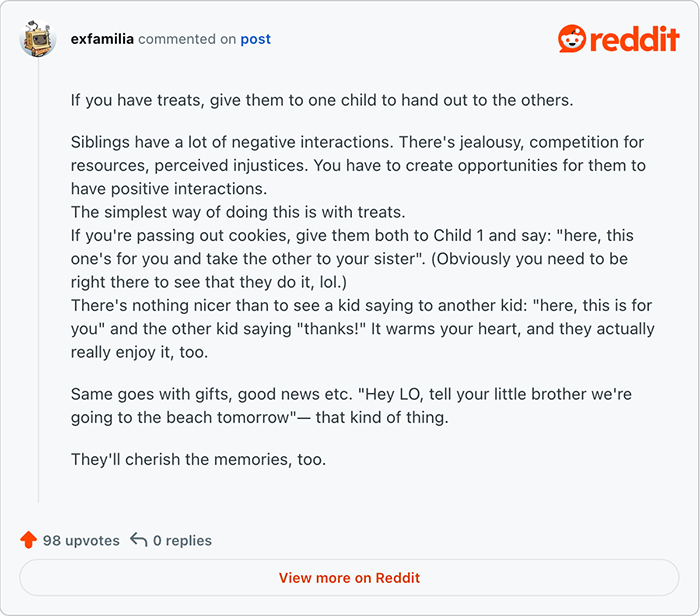The image size is (700, 616).
Task: Click the "commented on" text in header
Action: pyautogui.click(x=187, y=39)
